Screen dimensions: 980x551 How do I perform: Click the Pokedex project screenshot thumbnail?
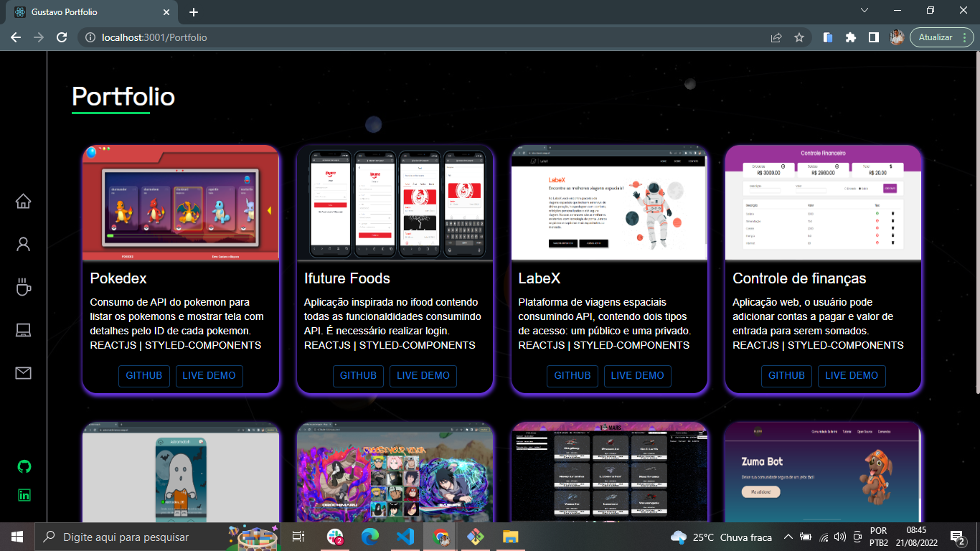click(x=181, y=203)
